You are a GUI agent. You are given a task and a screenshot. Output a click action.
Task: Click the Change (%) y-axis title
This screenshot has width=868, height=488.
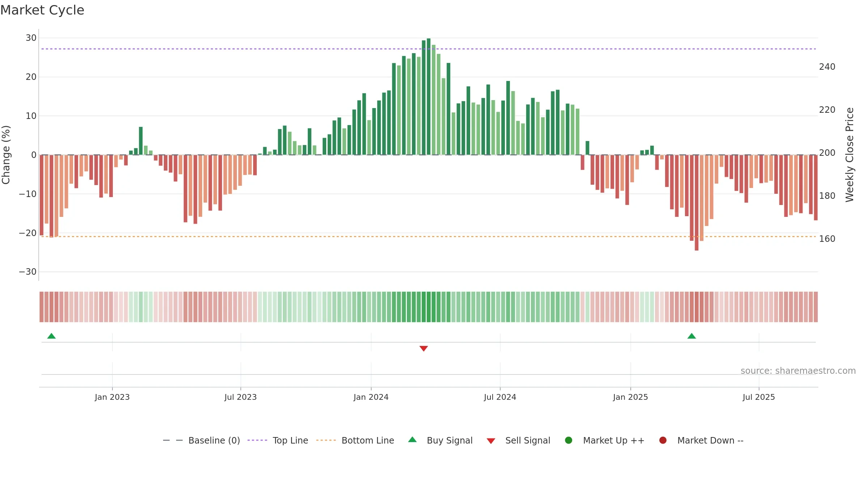pos(6,155)
